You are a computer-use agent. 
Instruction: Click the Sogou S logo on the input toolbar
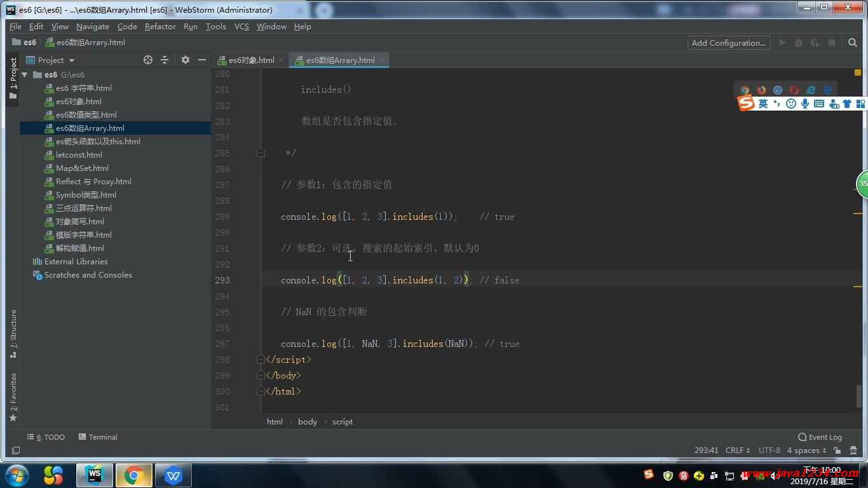[746, 103]
